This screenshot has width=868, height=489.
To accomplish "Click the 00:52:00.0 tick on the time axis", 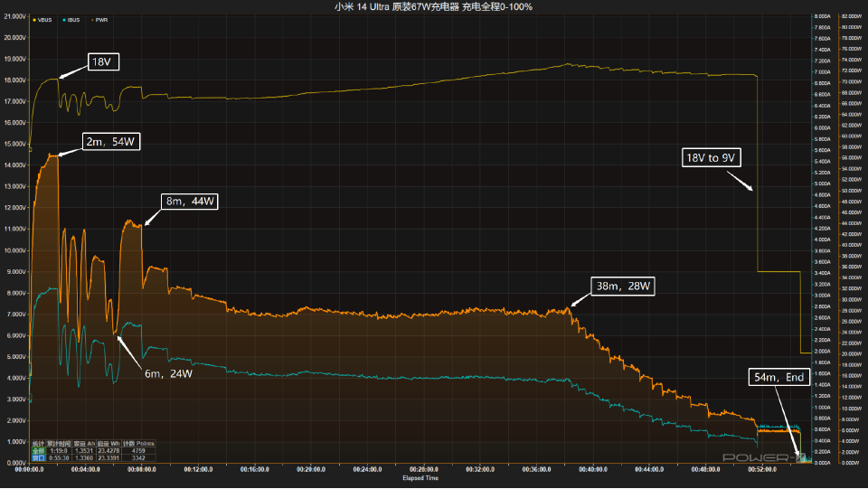I will 762,469.
